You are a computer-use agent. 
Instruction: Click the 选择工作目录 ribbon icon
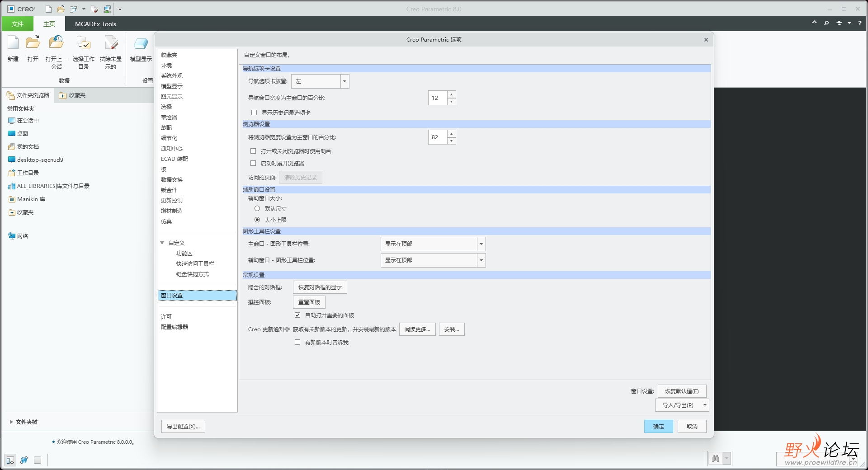tap(84, 43)
